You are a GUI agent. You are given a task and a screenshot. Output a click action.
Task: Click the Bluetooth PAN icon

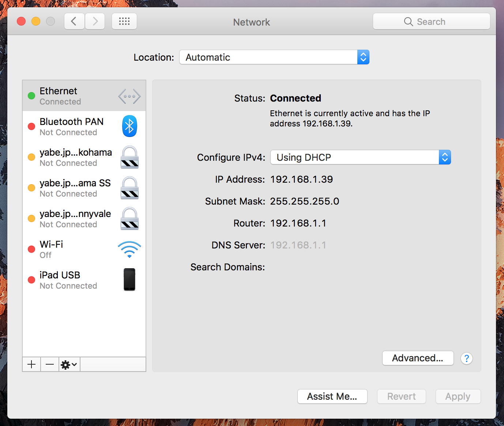[x=129, y=126]
